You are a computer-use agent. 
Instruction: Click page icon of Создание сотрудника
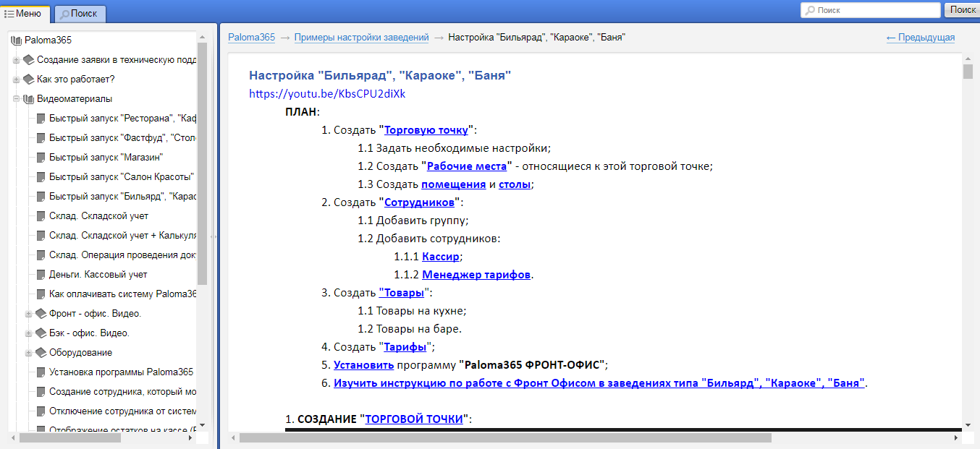[41, 392]
